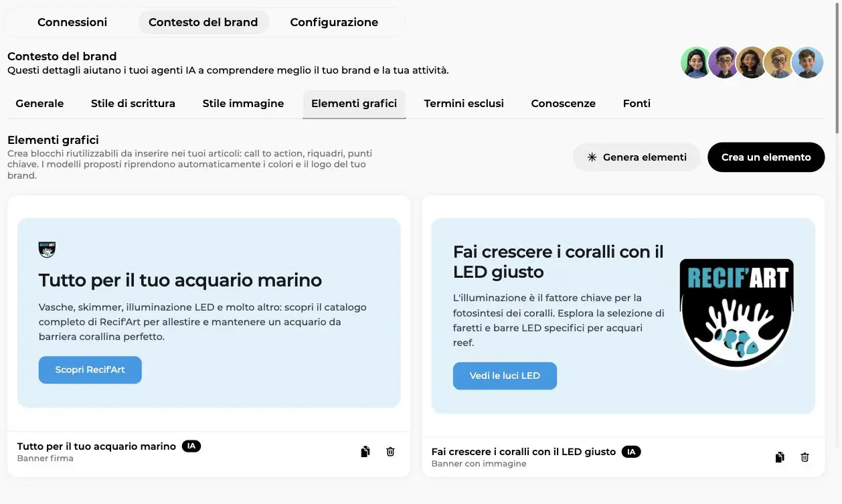The width and height of the screenshot is (842, 504).
Task: Switch to the Conoscenze tab
Action: 564,104
